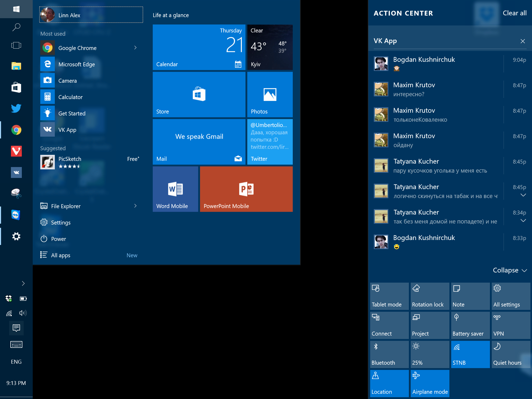
Task: Expand Tatyana Kucher 8:34p notification
Action: (523, 221)
